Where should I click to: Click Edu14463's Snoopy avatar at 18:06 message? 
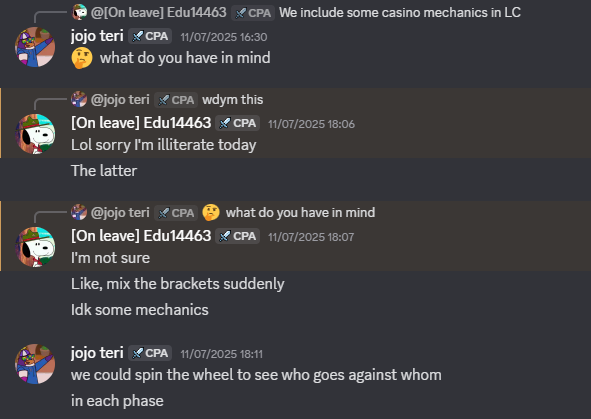click(35, 134)
